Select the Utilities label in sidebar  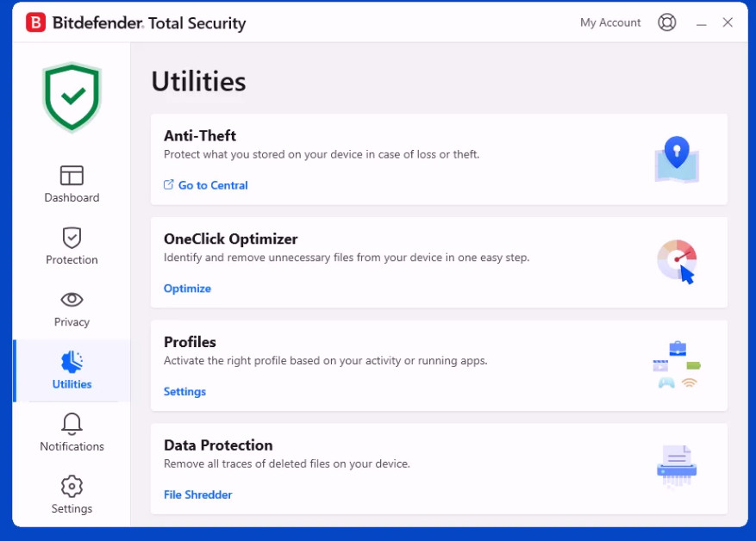72,384
